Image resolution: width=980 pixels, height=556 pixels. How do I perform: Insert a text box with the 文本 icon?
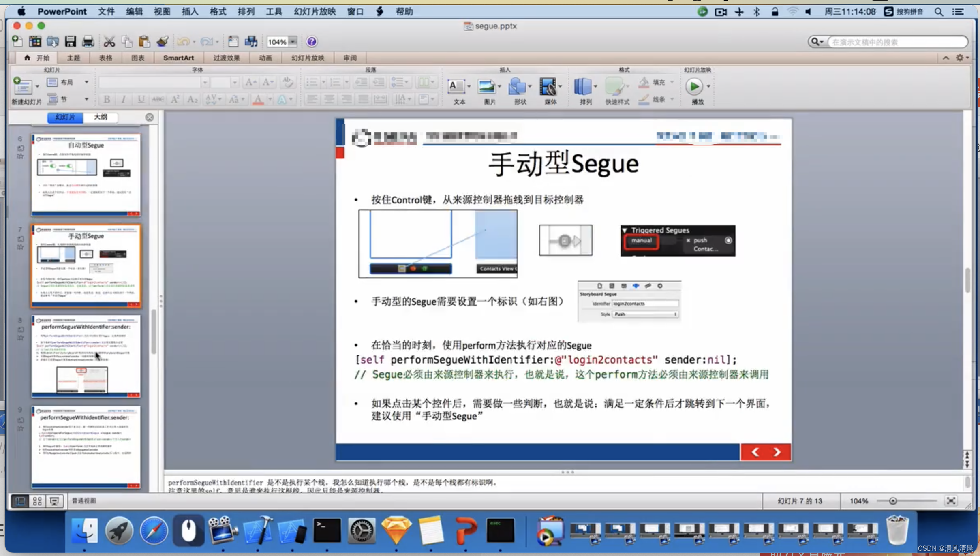point(456,86)
